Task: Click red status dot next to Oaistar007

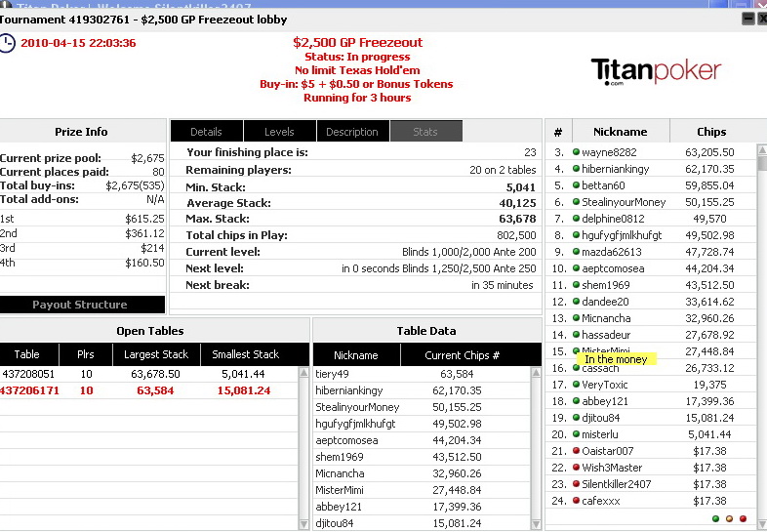Action: (577, 451)
